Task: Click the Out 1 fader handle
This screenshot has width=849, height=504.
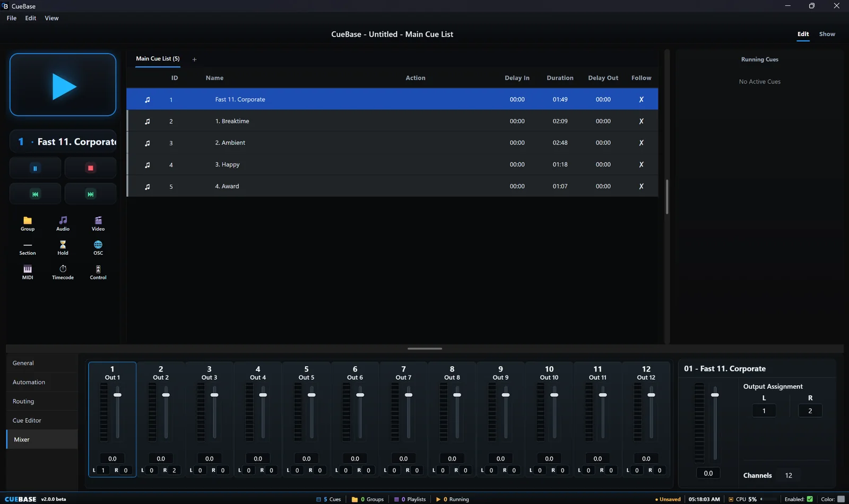Action: point(117,395)
